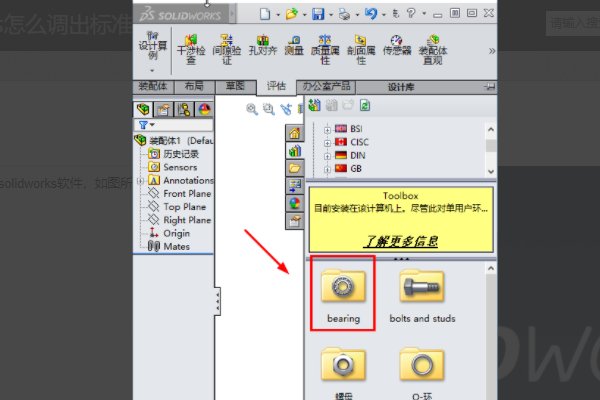Viewport: 600px width, 400px height.
Task: Show the FeatureManager design tree tab
Action: click(143, 109)
